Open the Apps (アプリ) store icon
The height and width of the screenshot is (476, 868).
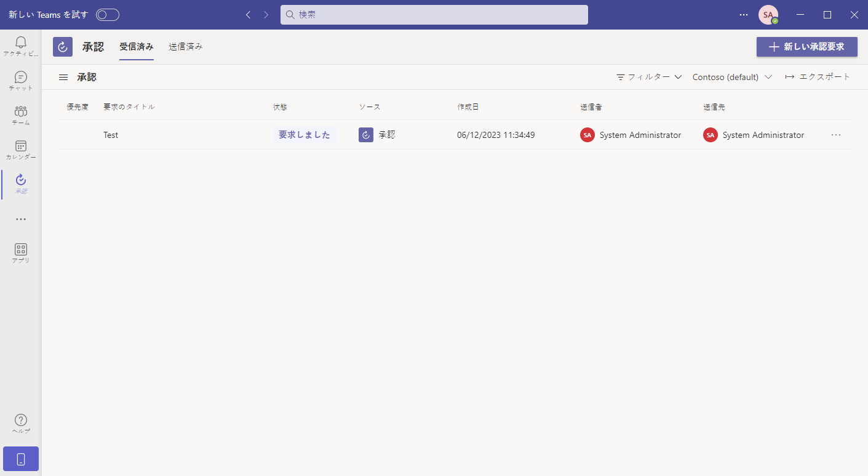tap(21, 253)
